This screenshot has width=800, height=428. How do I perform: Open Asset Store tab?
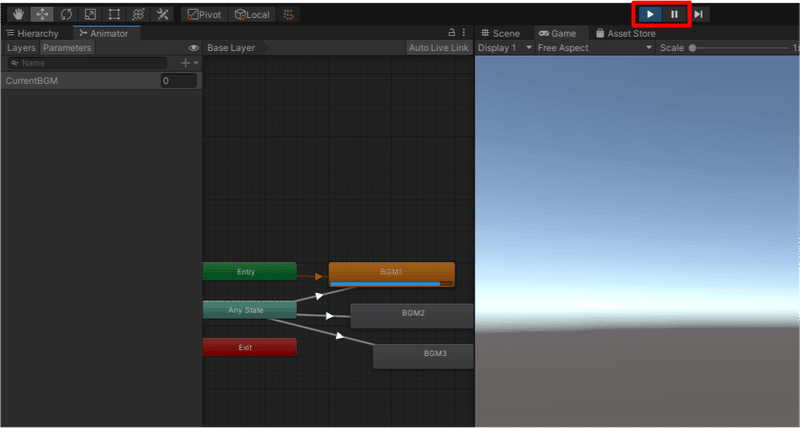coord(625,33)
